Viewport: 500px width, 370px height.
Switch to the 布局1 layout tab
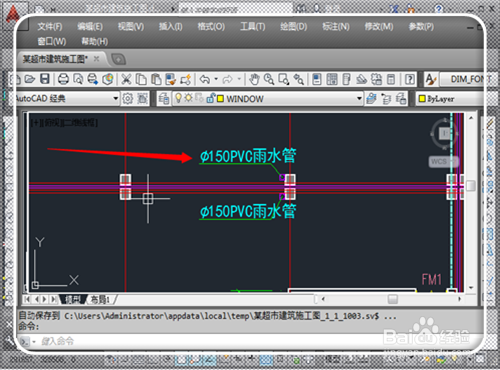point(101,299)
